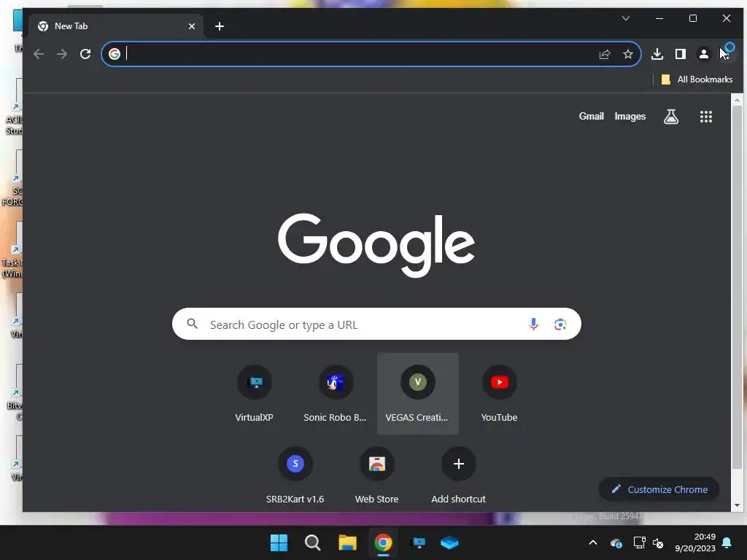Click the forward navigation arrow
747x560 pixels.
[62, 54]
